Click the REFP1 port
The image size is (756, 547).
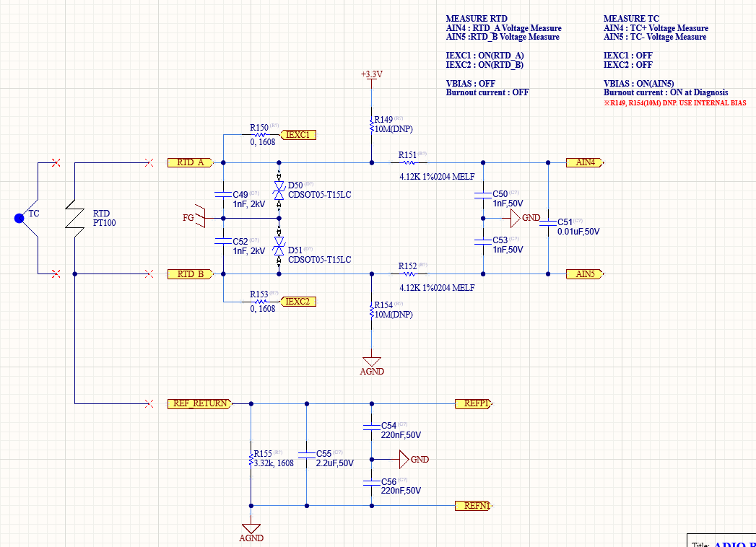click(474, 403)
